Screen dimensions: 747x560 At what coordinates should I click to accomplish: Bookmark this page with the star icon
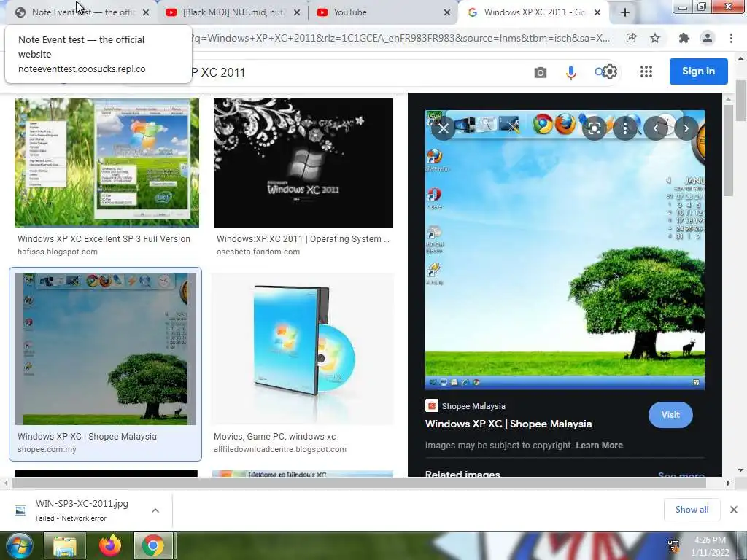pyautogui.click(x=655, y=38)
